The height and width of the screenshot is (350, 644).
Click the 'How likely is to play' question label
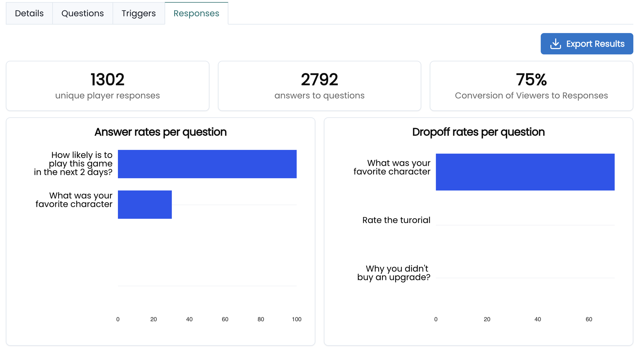click(73, 164)
